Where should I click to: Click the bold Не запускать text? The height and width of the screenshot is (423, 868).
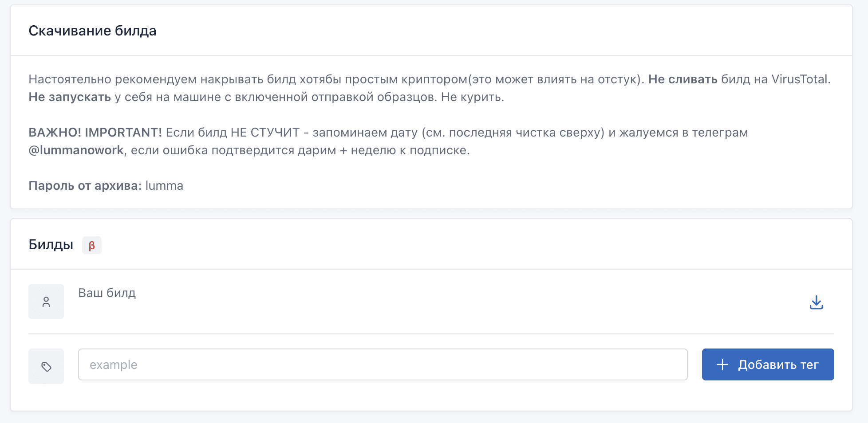pos(70,97)
